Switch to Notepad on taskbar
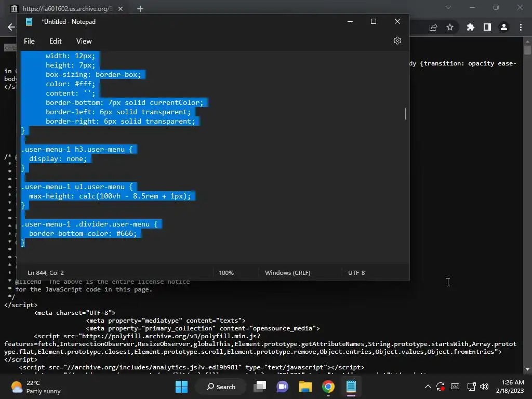This screenshot has width=532, height=399. point(351,387)
